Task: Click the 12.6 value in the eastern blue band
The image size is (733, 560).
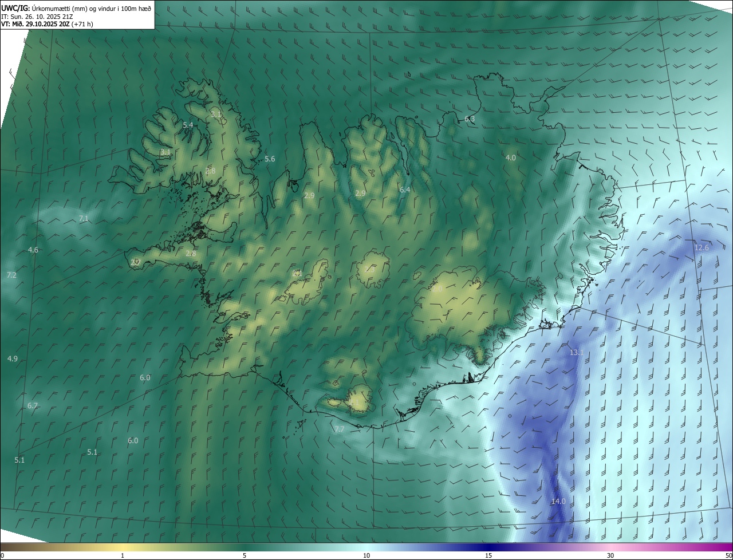Action: [x=702, y=247]
